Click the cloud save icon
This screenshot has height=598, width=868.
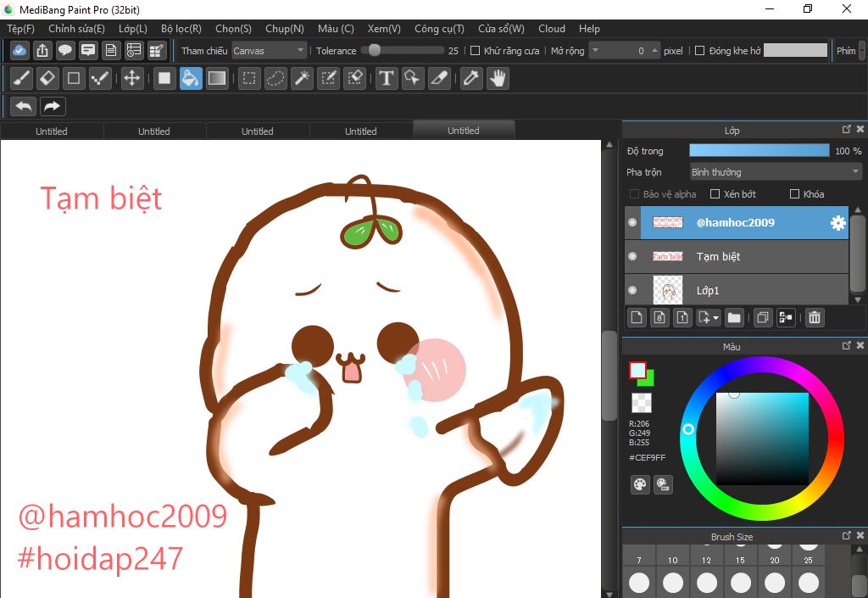click(19, 50)
